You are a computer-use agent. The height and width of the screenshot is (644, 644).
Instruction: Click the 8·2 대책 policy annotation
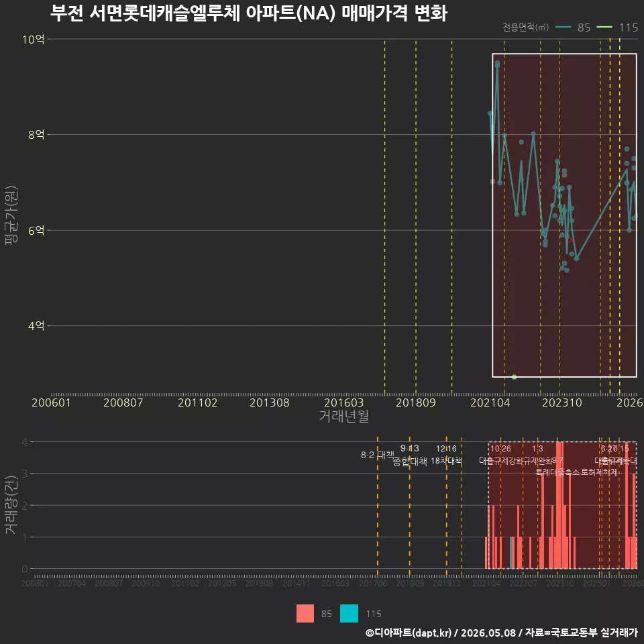coord(377,455)
